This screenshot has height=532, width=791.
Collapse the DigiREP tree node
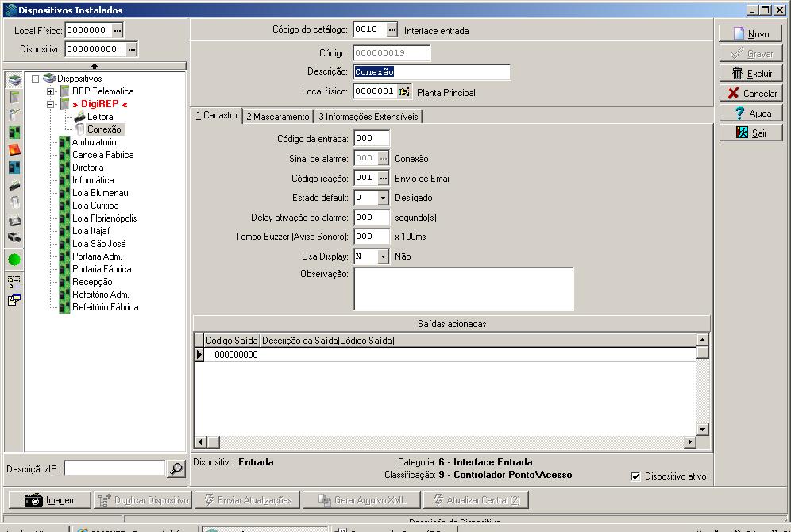(50, 104)
